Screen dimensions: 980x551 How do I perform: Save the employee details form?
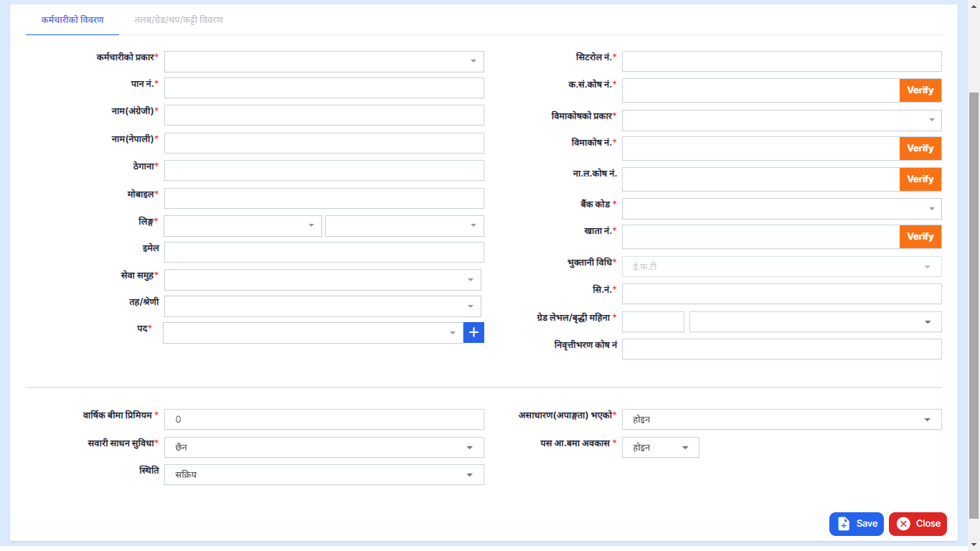856,524
